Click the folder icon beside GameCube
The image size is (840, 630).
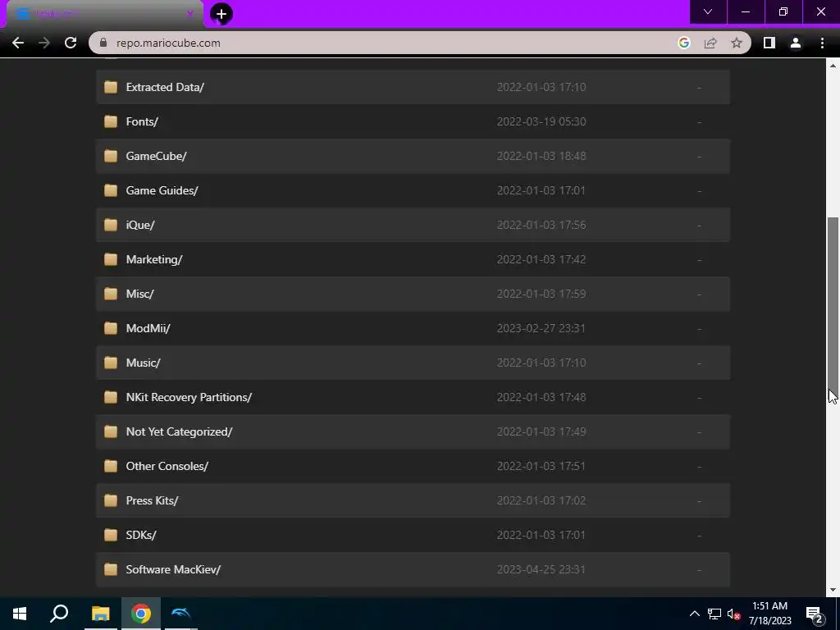click(x=111, y=156)
